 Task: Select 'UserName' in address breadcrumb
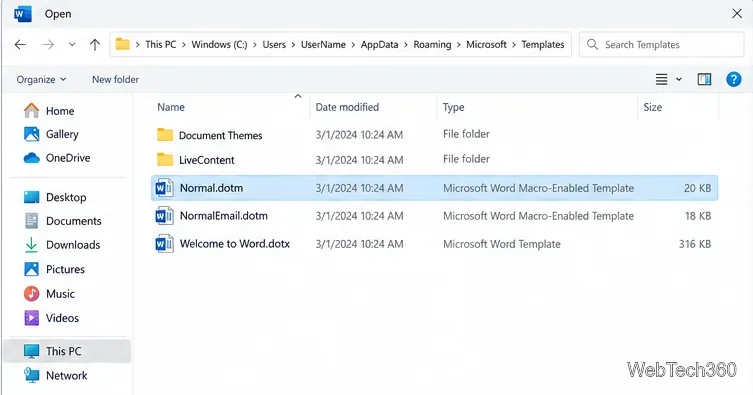[x=323, y=45]
